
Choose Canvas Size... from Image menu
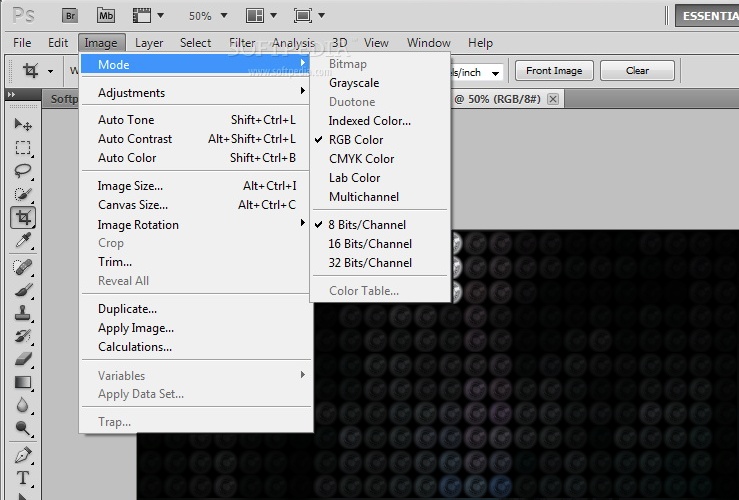[196, 205]
